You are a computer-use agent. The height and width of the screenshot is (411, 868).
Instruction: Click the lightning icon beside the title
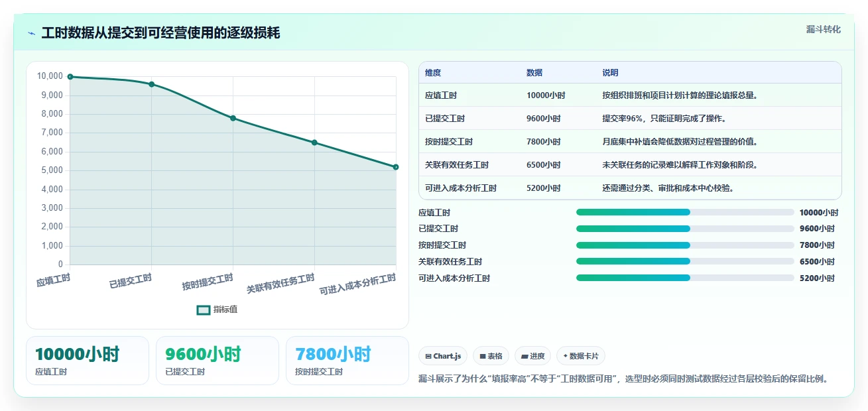[x=31, y=33]
